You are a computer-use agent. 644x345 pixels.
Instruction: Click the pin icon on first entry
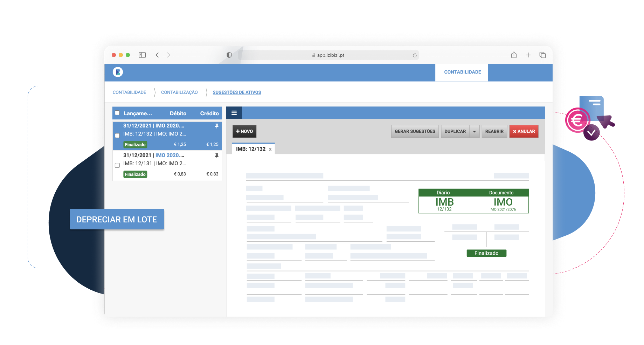[216, 126]
